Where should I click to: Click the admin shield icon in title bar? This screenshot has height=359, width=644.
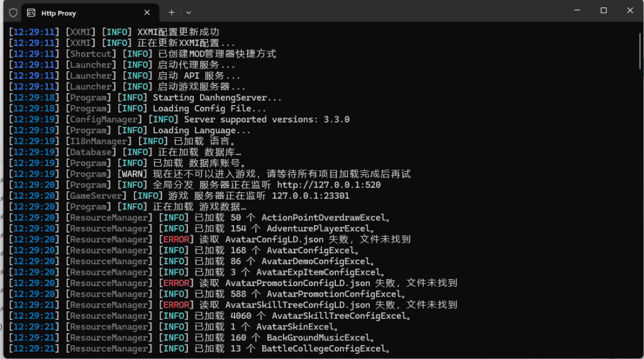13,13
